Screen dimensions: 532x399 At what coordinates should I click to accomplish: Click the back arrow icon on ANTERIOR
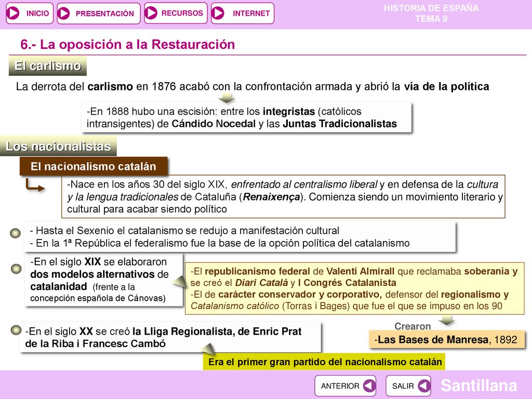369,386
